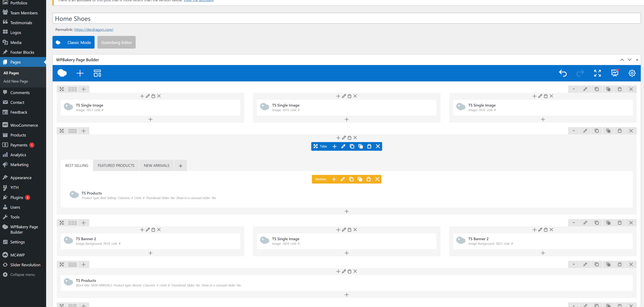Click the Home Shoes title field
This screenshot has width=644, height=307.
[175, 18]
